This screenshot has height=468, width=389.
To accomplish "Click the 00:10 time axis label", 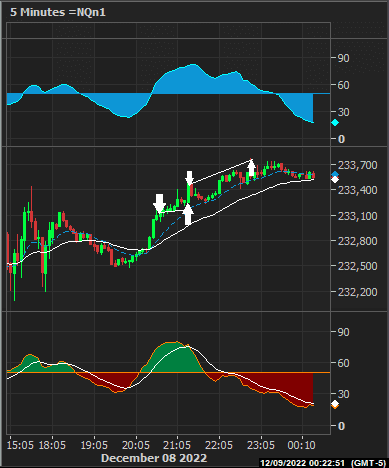I will pos(302,445).
